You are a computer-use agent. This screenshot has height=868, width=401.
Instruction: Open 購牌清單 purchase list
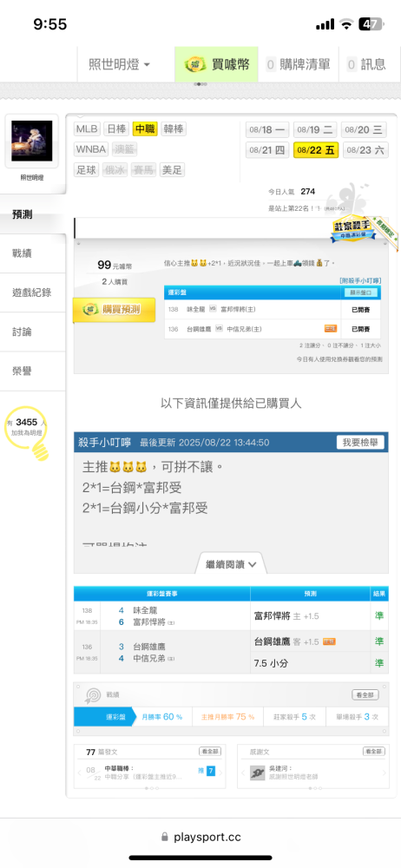[x=299, y=64]
